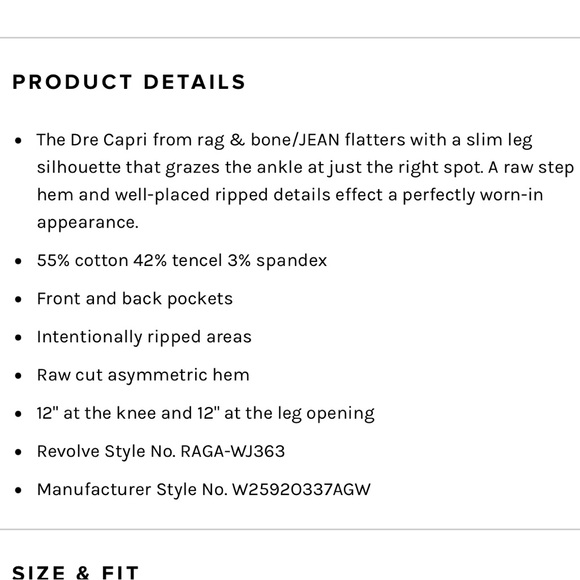Click the word appearance ending the description

click(x=87, y=223)
